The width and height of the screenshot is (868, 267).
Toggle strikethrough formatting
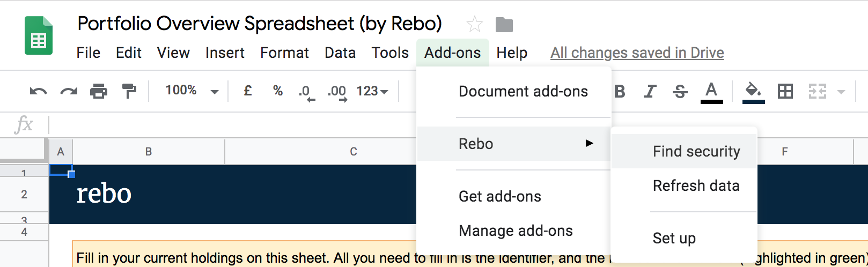tap(680, 92)
